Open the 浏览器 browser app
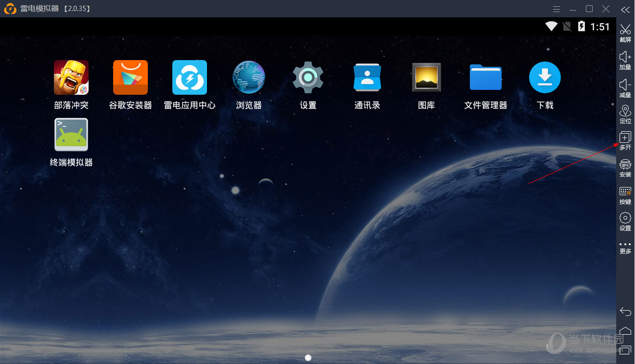 249,77
